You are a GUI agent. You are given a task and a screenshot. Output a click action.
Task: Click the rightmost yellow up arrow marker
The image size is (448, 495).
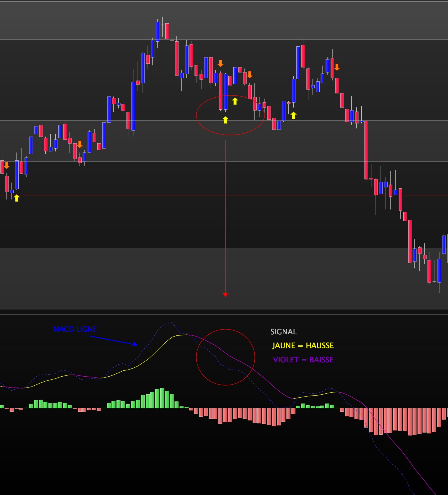[293, 115]
